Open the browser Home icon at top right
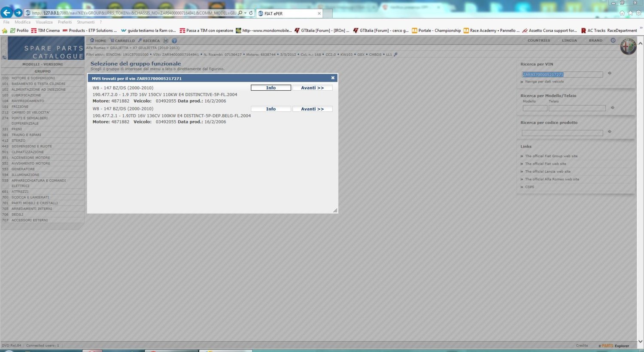The image size is (644, 352). point(622,13)
